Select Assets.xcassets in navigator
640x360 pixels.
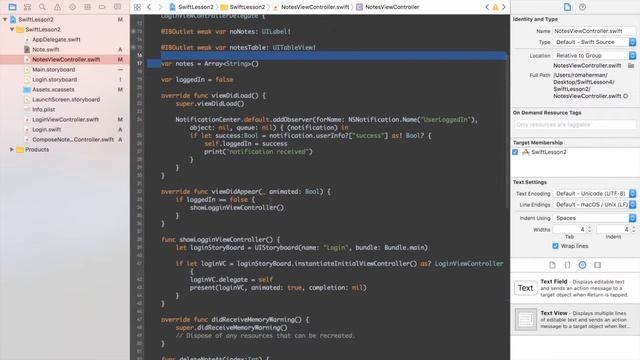[x=53, y=89]
